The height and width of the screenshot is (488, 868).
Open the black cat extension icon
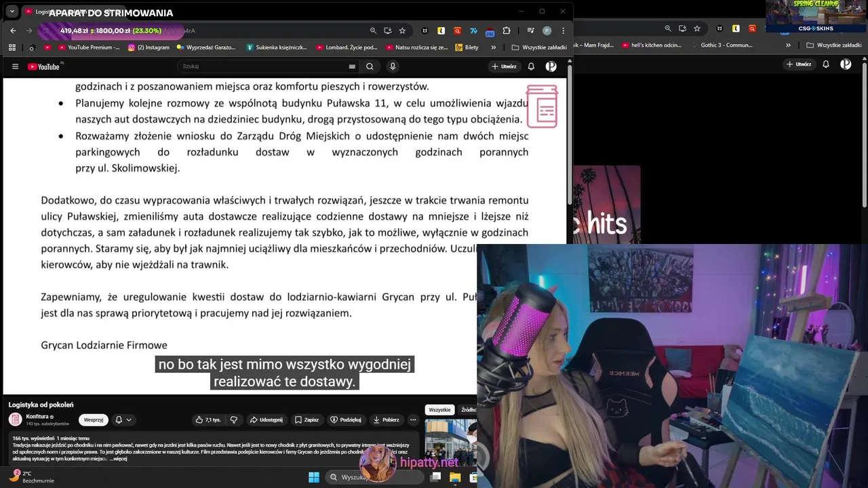[x=425, y=30]
